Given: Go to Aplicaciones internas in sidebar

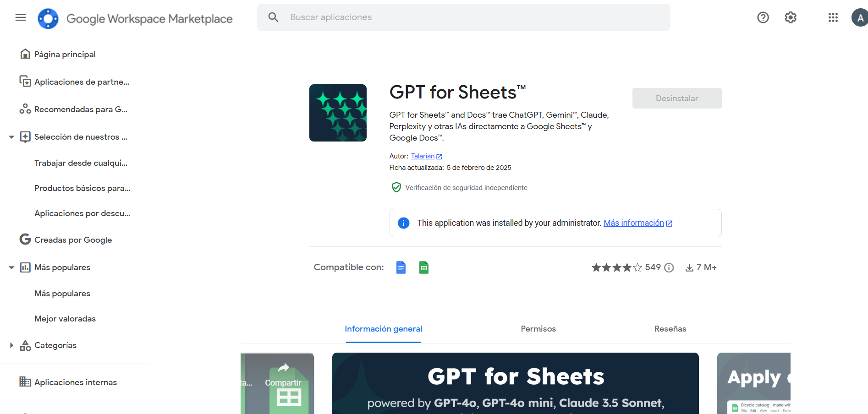Looking at the screenshot, I should [75, 382].
